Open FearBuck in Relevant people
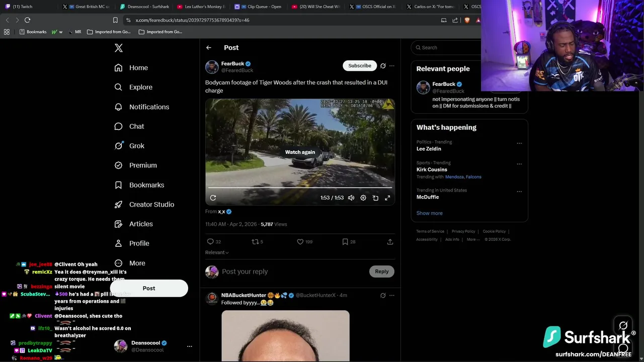This screenshot has width=644, height=362. (x=444, y=84)
